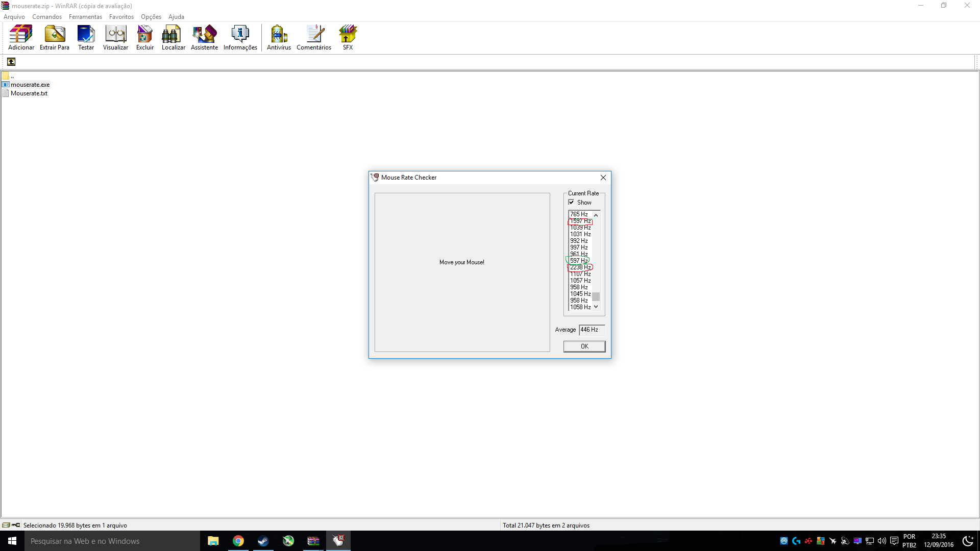Image resolution: width=980 pixels, height=551 pixels.
Task: Click the Testar archive icon
Action: tap(86, 38)
